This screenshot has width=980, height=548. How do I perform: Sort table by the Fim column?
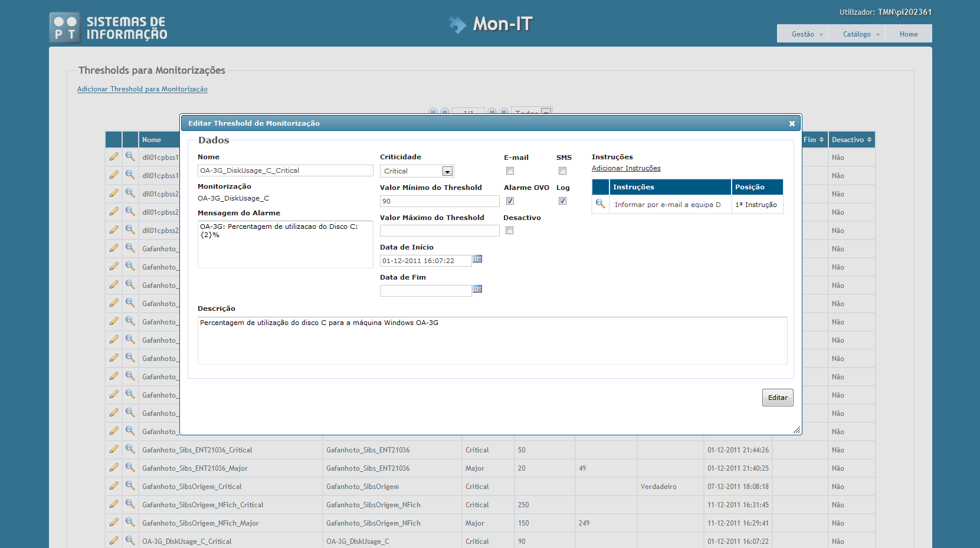coord(814,140)
